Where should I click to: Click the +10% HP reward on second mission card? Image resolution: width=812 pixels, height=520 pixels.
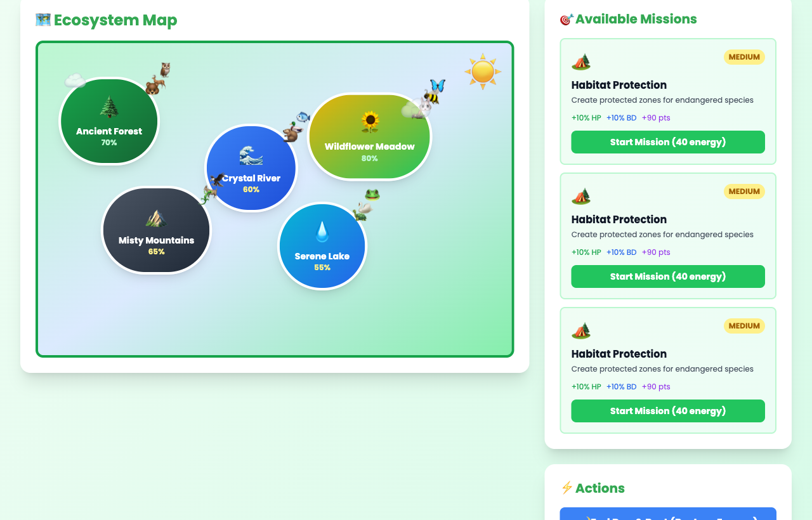(x=586, y=252)
